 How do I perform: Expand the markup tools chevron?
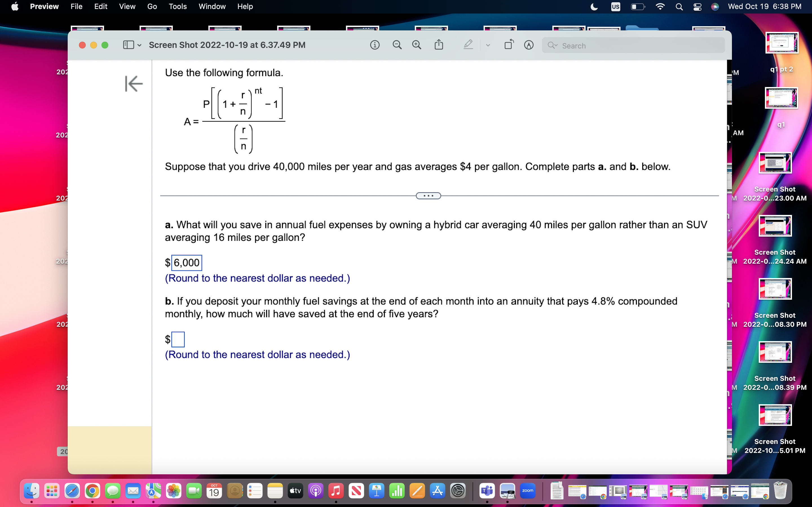[x=487, y=45]
